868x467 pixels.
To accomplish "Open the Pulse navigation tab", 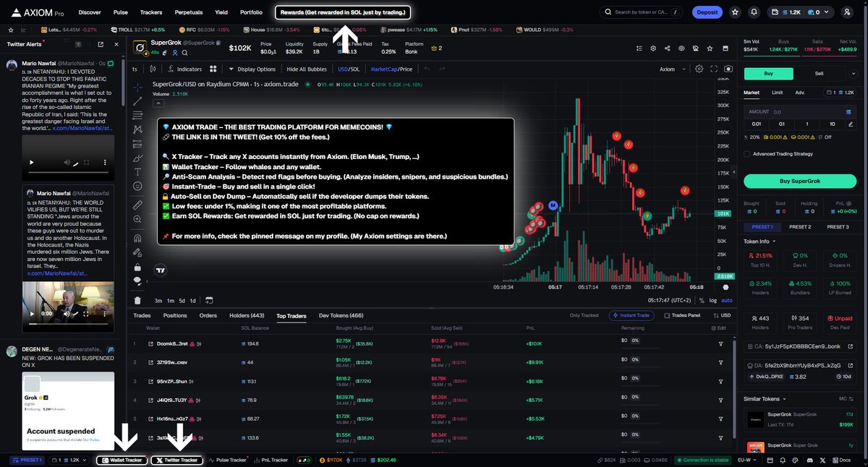I will coord(121,12).
